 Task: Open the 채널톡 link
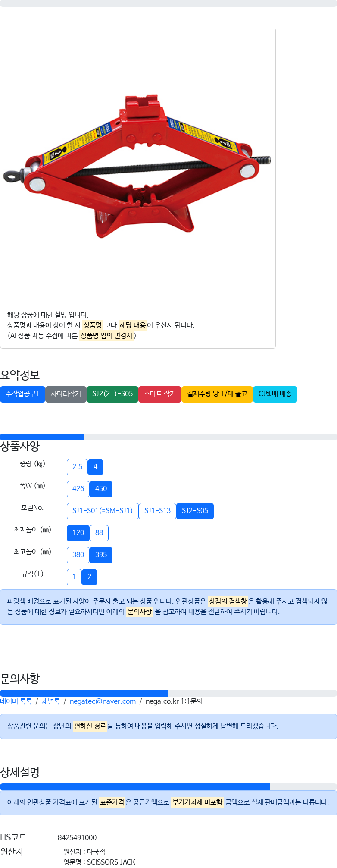[x=51, y=701]
